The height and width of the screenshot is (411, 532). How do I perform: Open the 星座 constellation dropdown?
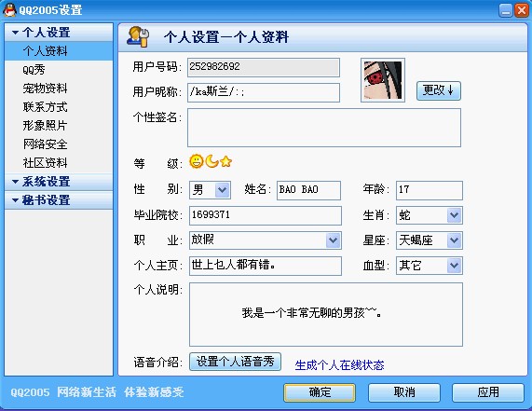point(455,240)
